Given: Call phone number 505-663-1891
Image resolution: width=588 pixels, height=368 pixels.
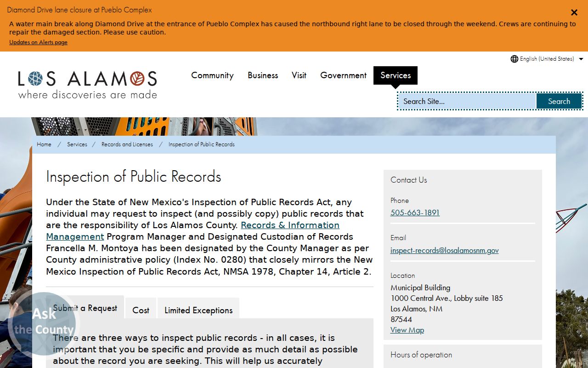Looking at the screenshot, I should 415,213.
